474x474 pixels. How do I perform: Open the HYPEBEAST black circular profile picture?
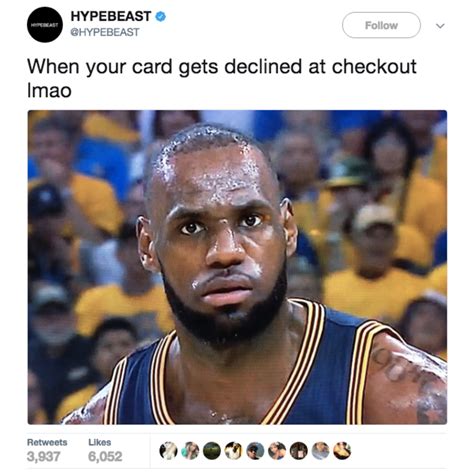(x=44, y=25)
